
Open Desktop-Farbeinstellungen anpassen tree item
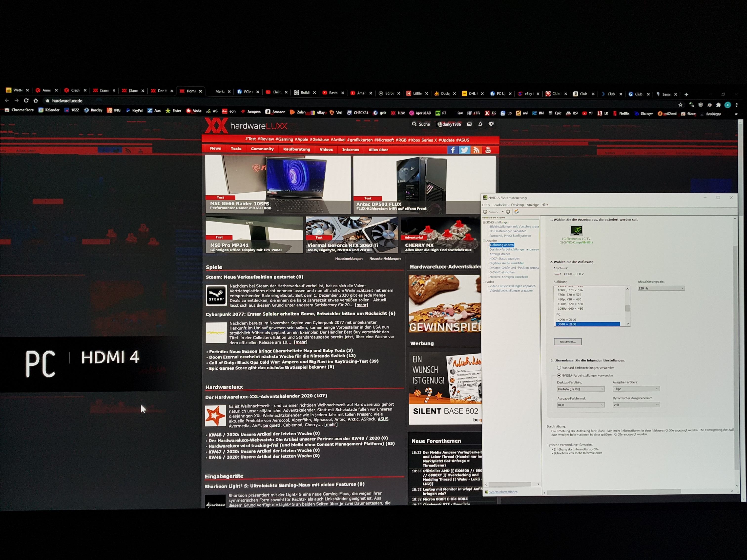[x=514, y=249]
